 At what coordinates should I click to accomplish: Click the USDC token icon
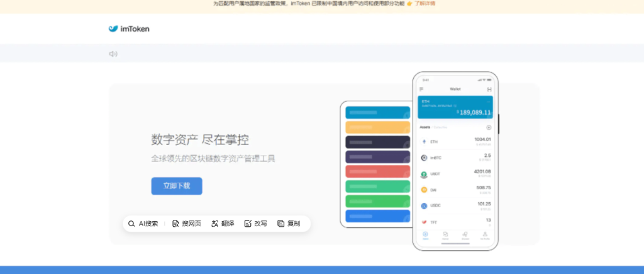(x=425, y=205)
